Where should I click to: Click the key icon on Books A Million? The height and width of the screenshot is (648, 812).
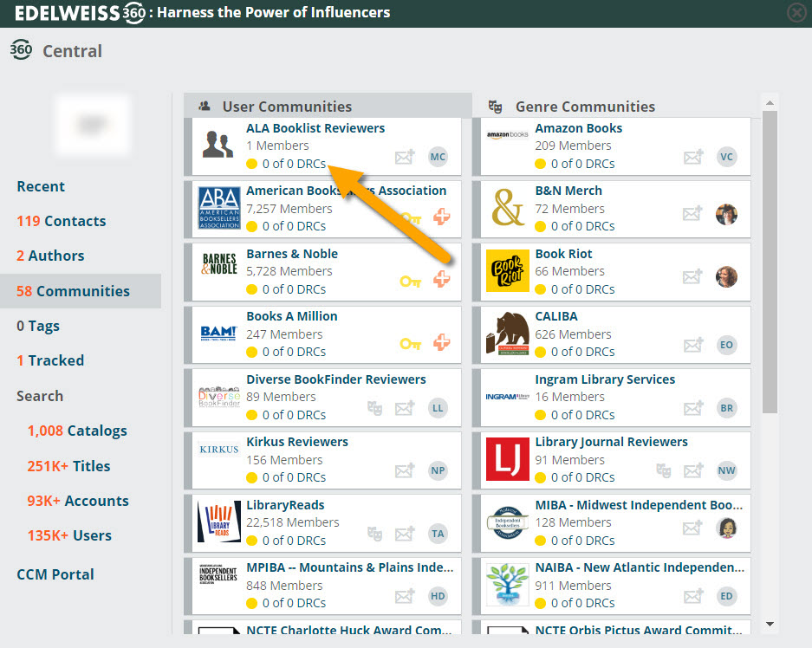[410, 344]
